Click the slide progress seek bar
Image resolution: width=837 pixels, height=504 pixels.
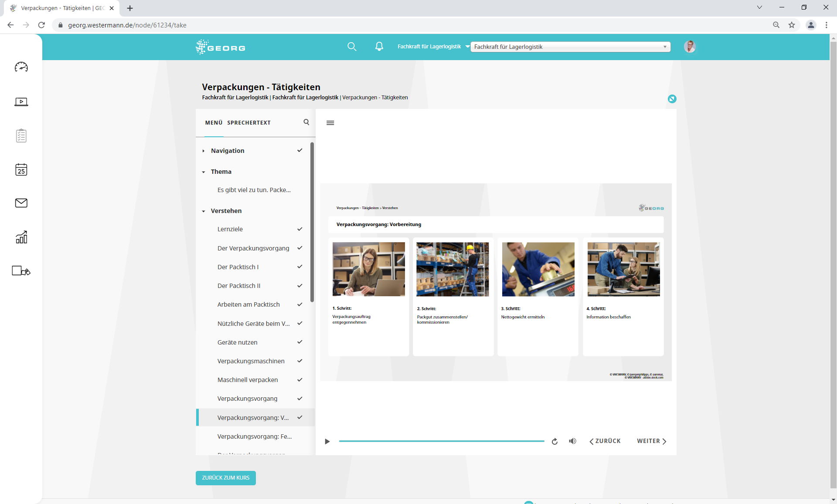point(442,441)
